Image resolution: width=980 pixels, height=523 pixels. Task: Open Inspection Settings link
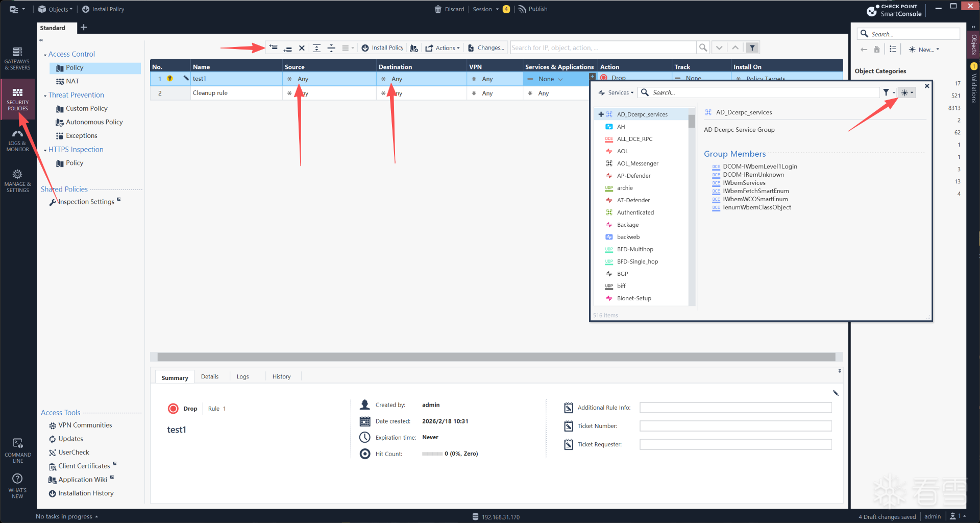coord(86,202)
